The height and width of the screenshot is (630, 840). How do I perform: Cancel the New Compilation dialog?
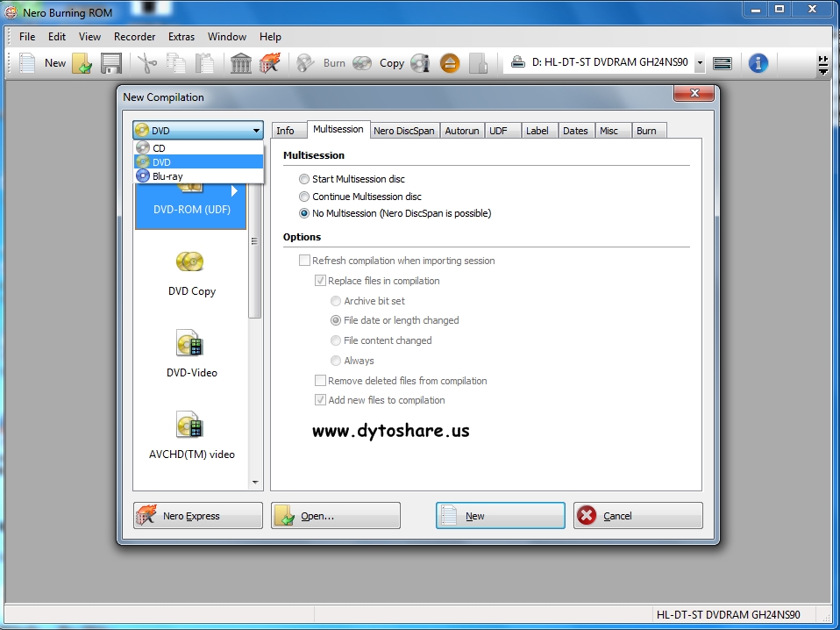point(638,516)
